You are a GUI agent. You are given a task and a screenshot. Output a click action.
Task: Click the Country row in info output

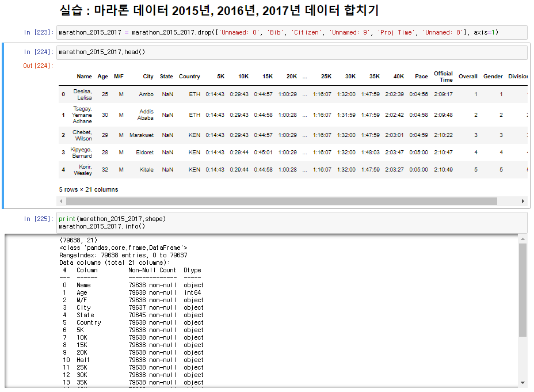pos(133,322)
